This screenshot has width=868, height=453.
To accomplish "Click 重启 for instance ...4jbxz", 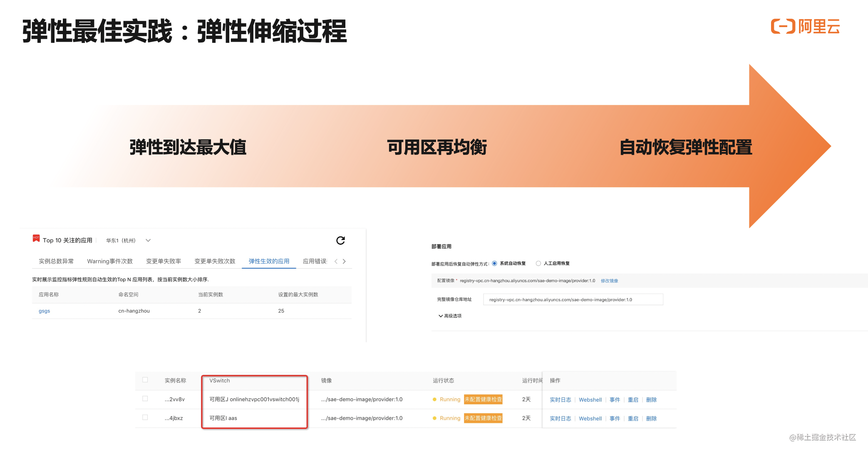I will 633,418.
